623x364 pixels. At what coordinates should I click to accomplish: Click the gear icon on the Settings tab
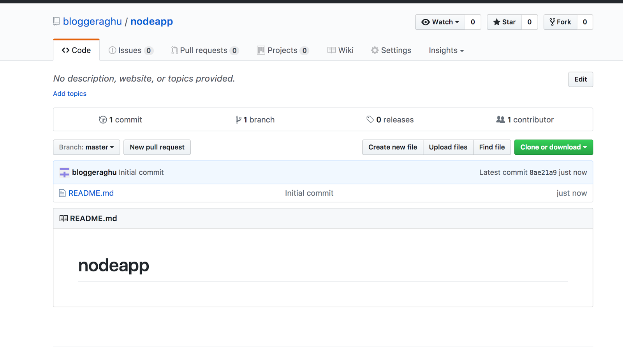click(x=375, y=50)
